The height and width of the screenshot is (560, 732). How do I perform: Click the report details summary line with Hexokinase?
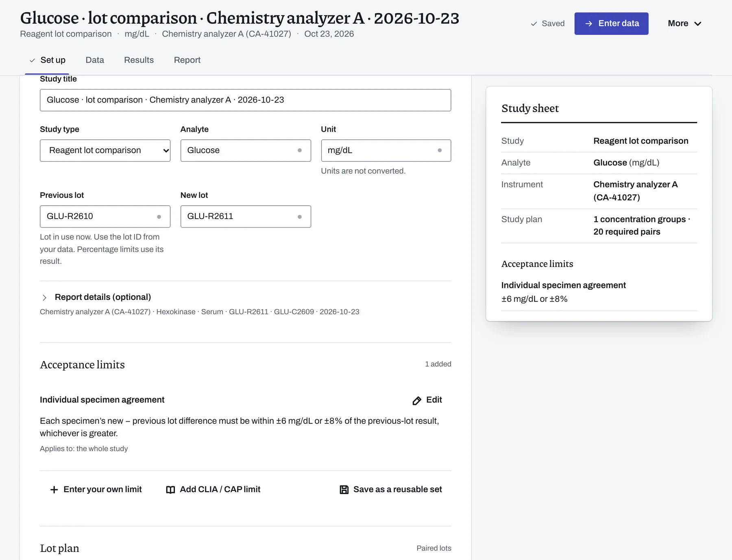point(200,312)
